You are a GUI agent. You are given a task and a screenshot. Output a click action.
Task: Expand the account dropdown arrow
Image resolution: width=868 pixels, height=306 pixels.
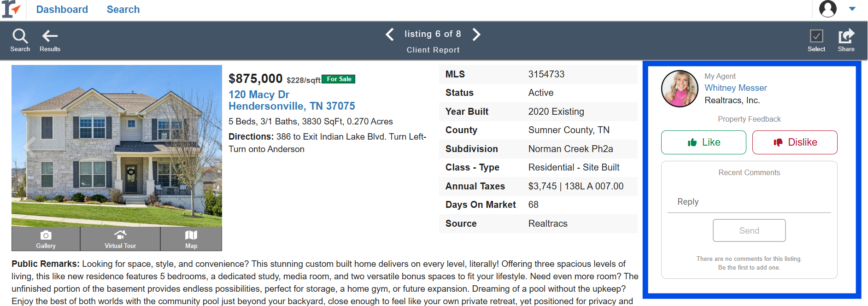[852, 9]
